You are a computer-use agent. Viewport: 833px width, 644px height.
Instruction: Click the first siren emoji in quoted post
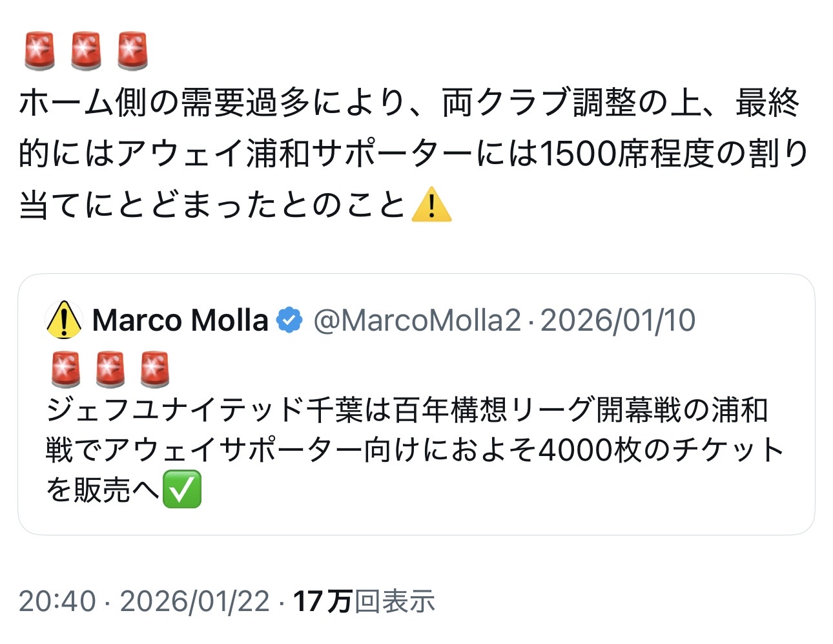tap(65, 369)
